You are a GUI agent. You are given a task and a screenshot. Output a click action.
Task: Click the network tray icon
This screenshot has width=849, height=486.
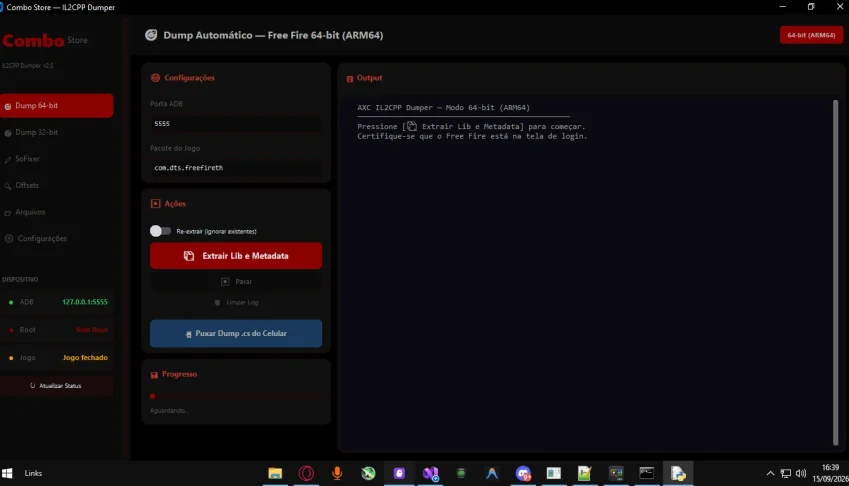click(786, 474)
